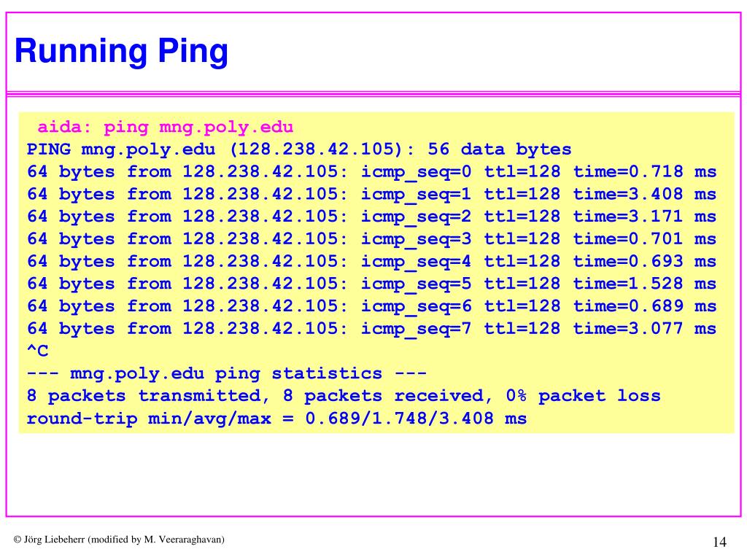
Task: Click the "^C" interrupt line
Action: coord(38,351)
